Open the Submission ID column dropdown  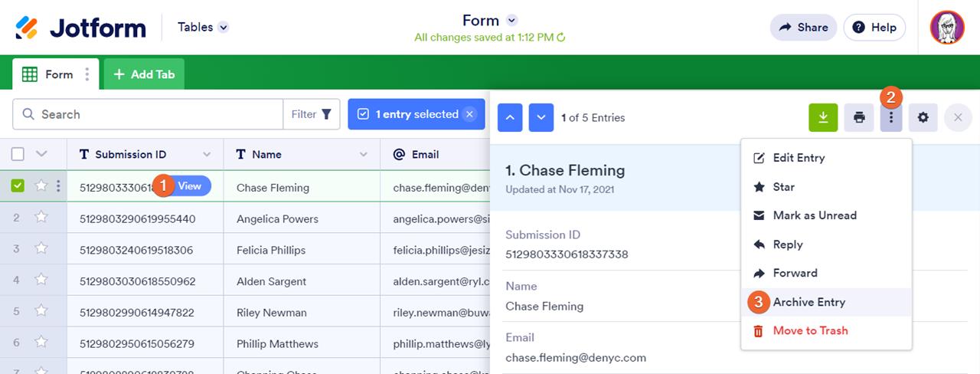(206, 154)
